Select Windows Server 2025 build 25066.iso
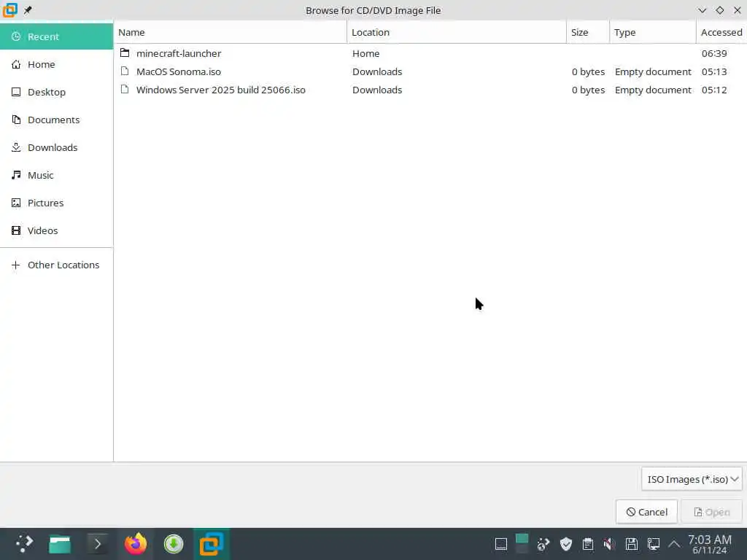 pyautogui.click(x=430, y=90)
